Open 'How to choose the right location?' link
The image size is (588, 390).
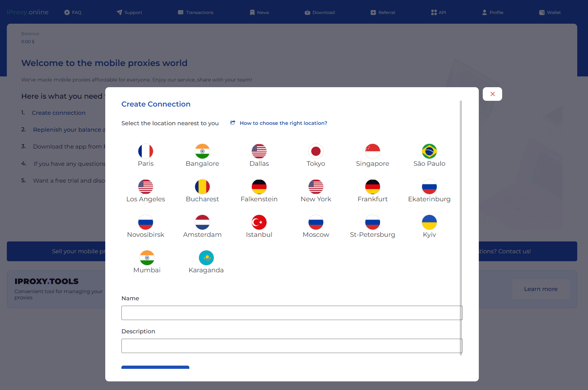point(283,123)
